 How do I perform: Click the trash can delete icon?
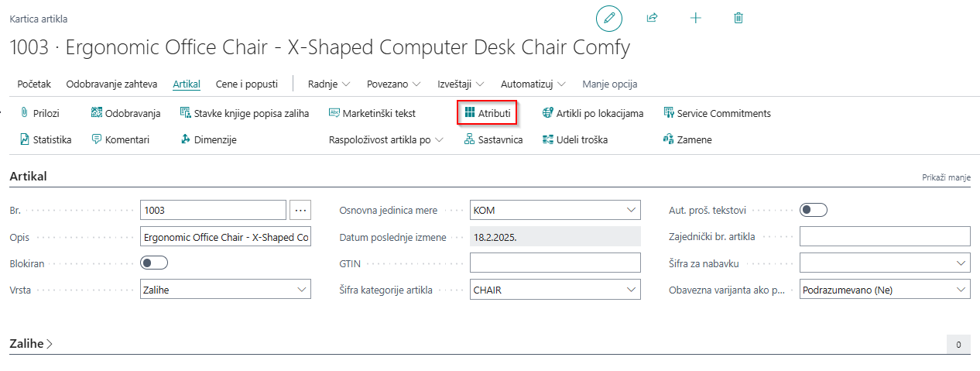(x=738, y=18)
